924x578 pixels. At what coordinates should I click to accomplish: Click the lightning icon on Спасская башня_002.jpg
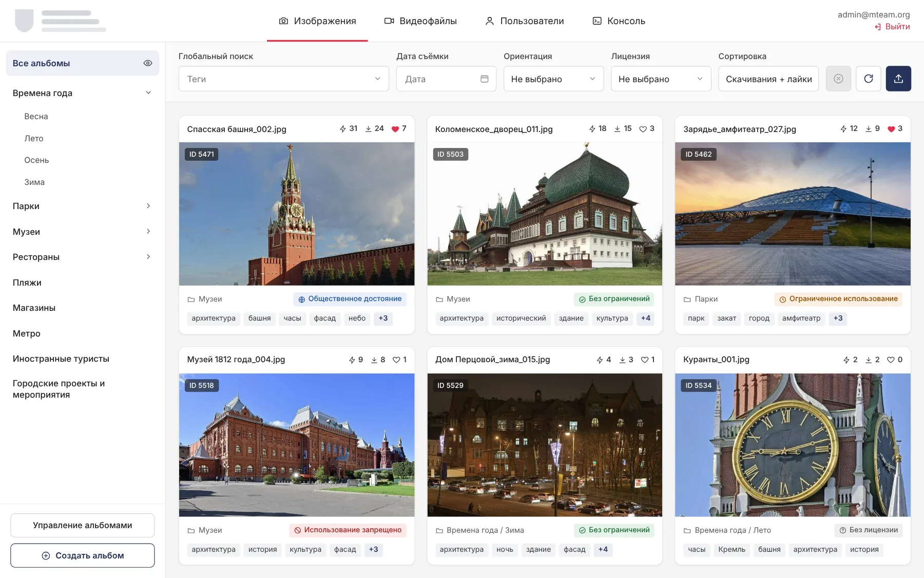coord(343,129)
